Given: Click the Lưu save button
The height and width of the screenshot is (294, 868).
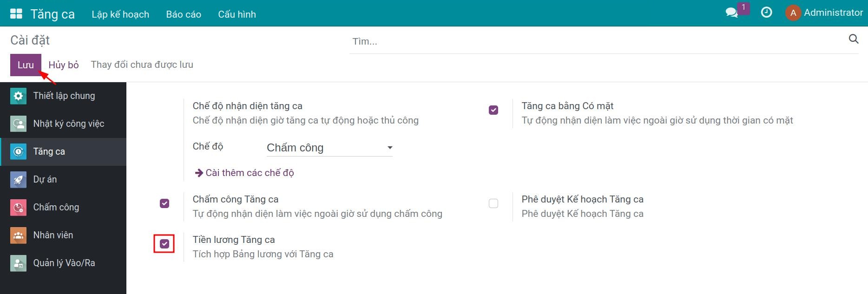Looking at the screenshot, I should pos(26,65).
